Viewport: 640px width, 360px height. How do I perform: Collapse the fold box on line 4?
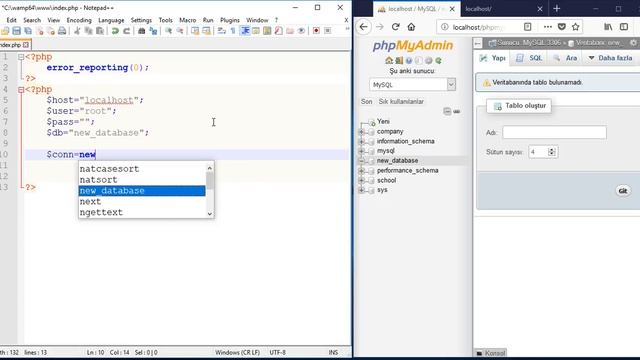coord(21,90)
